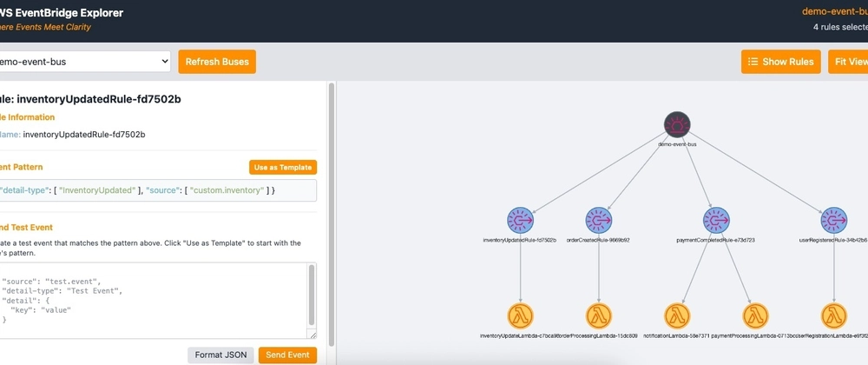Image resolution: width=868 pixels, height=365 pixels.
Task: Select the orderProcessingLambda function icon
Action: [598, 315]
